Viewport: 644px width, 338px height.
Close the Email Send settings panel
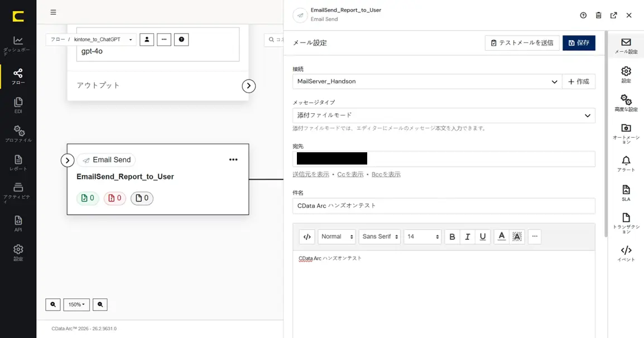[x=629, y=15]
